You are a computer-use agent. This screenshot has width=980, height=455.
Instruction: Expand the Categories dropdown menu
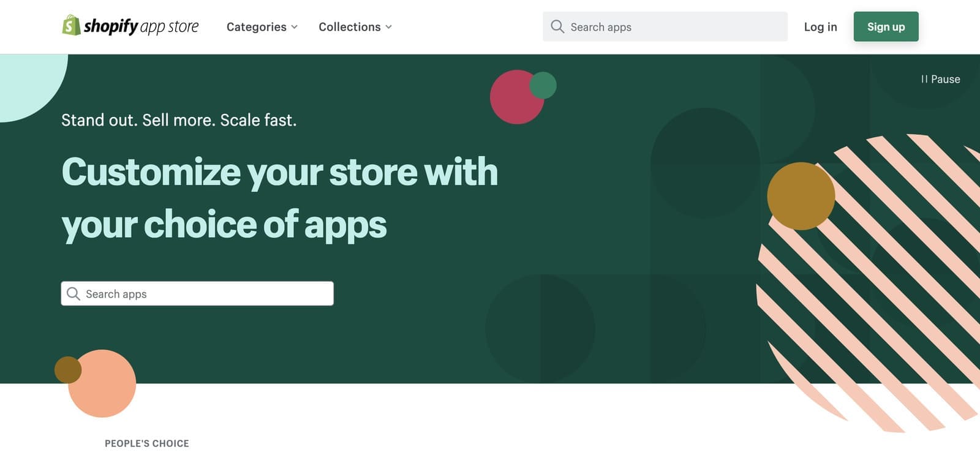tap(262, 27)
